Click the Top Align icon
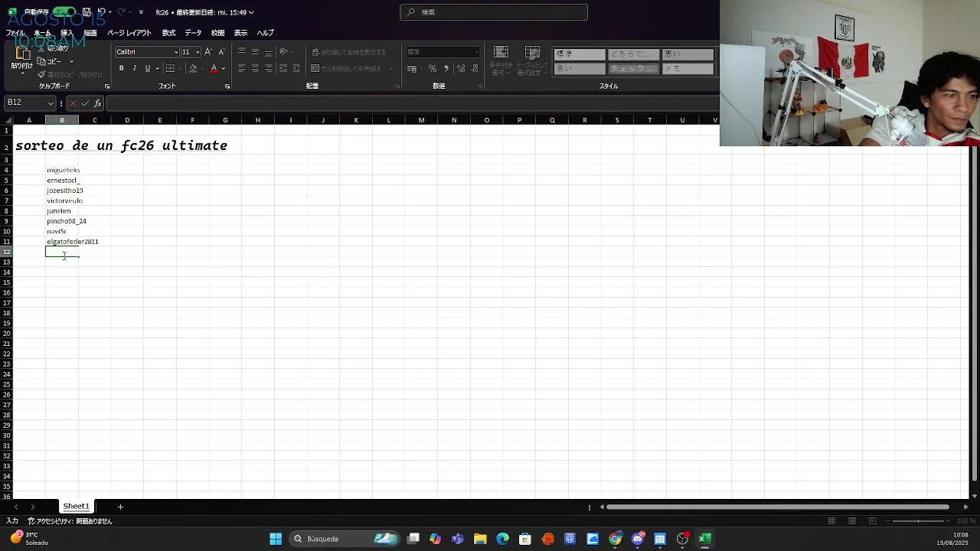 [241, 52]
